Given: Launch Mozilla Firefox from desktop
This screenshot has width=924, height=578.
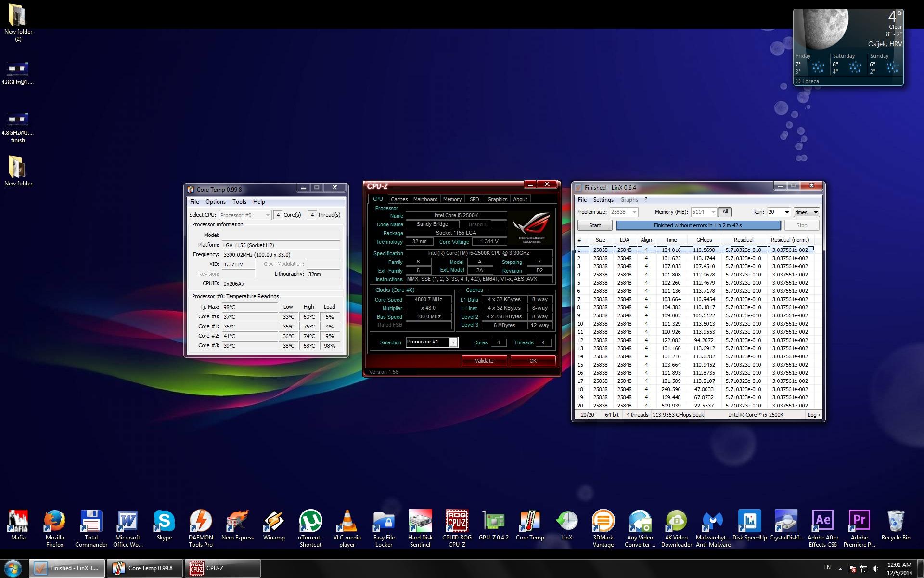Looking at the screenshot, I should [x=54, y=528].
